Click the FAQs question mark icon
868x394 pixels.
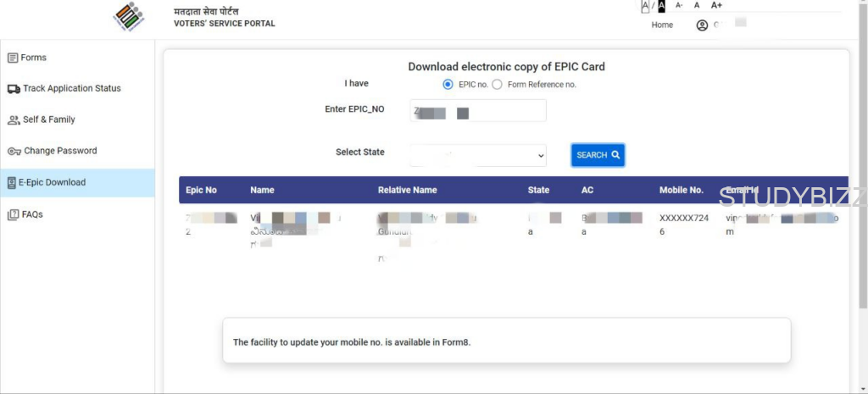[x=13, y=215]
